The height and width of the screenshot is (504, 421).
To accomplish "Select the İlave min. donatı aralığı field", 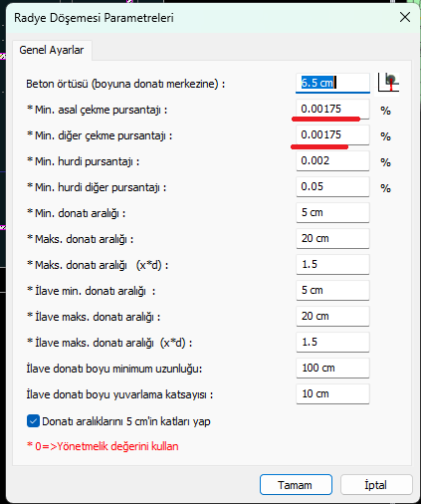I will point(332,290).
